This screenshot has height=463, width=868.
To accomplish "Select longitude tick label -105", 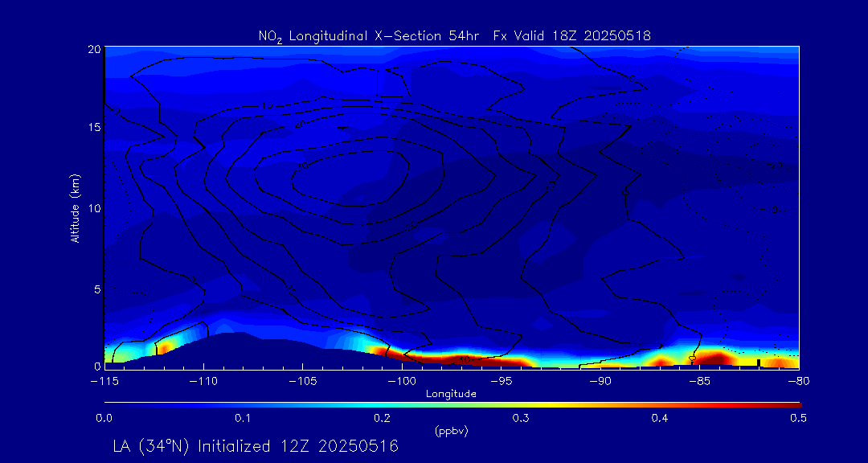I will pos(303,382).
